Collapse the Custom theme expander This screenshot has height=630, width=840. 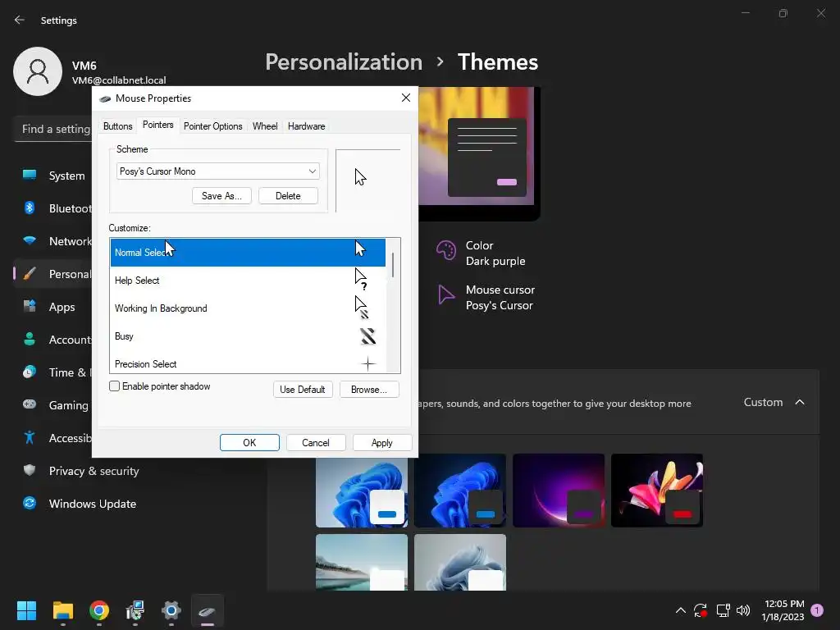click(799, 402)
